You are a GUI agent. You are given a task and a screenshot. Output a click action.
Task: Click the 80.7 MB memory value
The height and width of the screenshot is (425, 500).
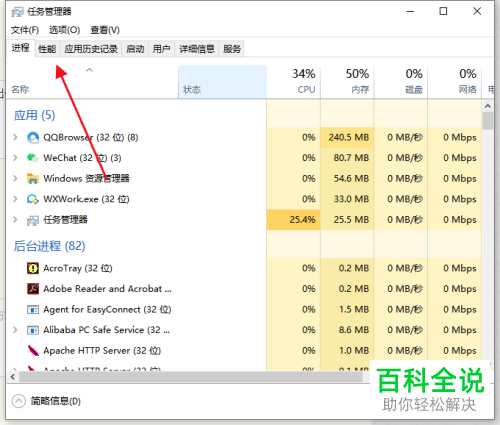pos(351,158)
